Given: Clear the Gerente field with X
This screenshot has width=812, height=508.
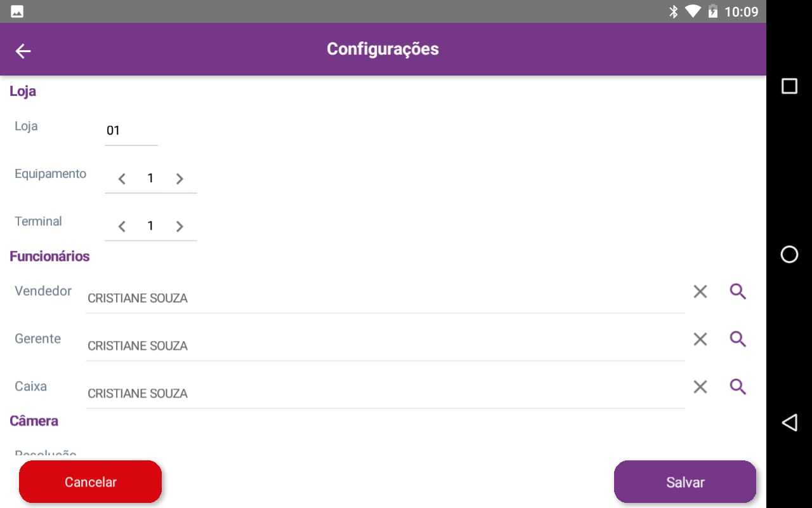Looking at the screenshot, I should point(700,339).
